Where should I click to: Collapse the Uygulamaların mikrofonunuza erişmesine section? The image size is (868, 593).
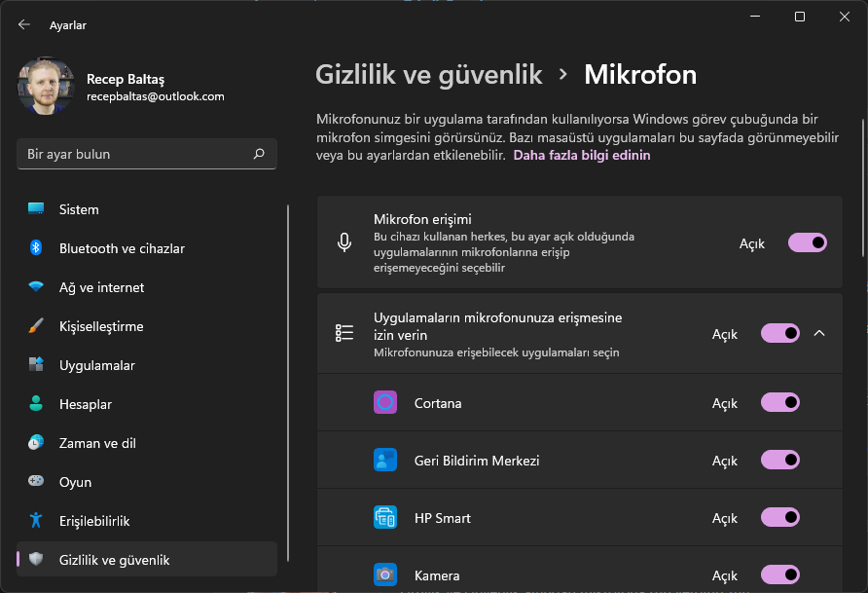click(x=819, y=334)
